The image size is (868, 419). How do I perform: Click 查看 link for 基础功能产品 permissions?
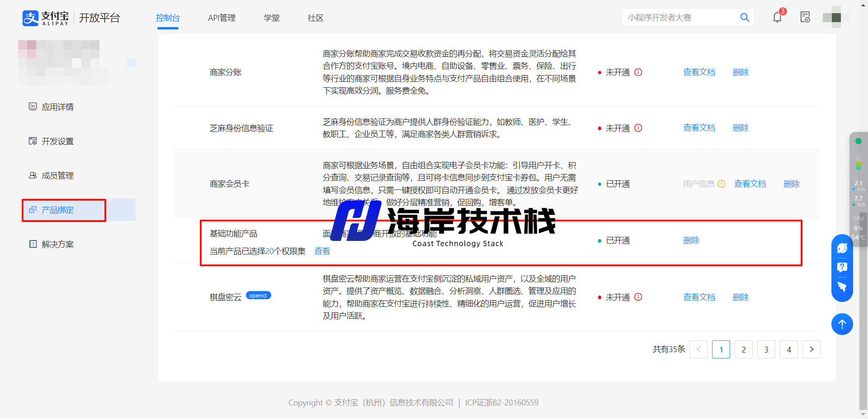[x=322, y=251]
